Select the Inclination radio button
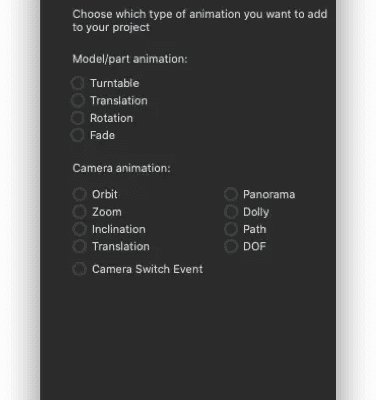Viewport: 376px width, 400px height. pyautogui.click(x=80, y=229)
